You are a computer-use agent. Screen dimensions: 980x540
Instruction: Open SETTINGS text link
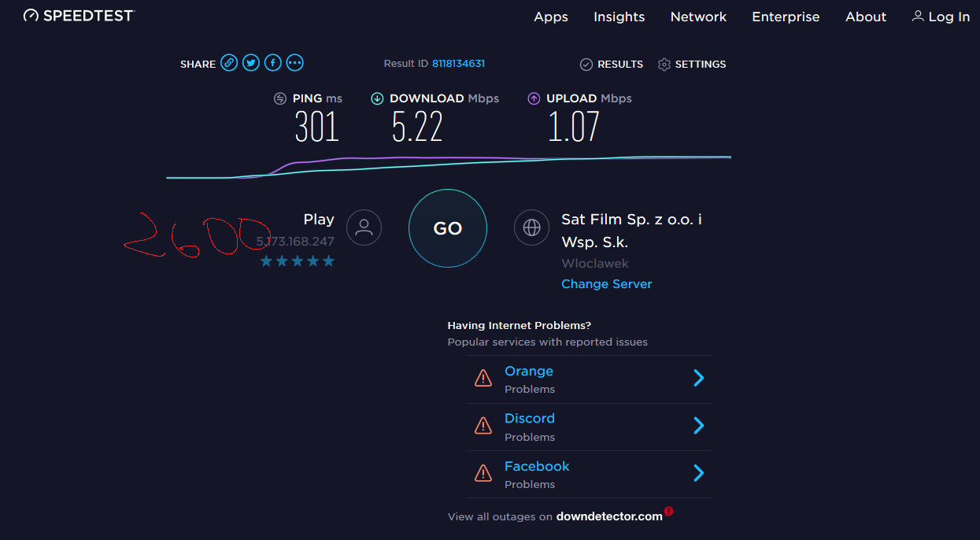pyautogui.click(x=701, y=65)
